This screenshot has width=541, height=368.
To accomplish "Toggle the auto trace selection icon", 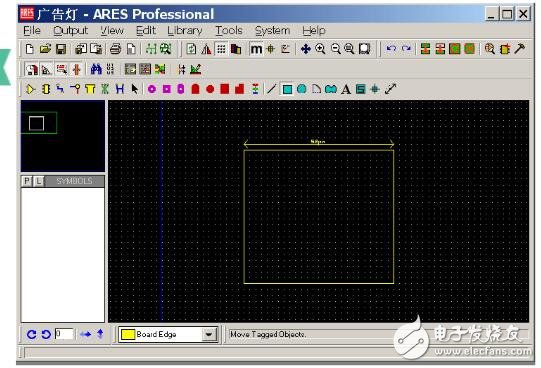I will point(62,69).
